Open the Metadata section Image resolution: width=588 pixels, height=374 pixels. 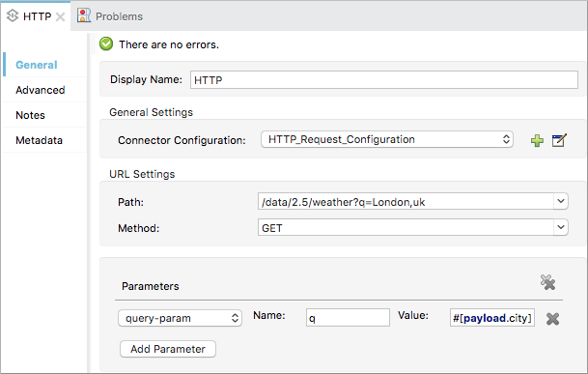[39, 140]
